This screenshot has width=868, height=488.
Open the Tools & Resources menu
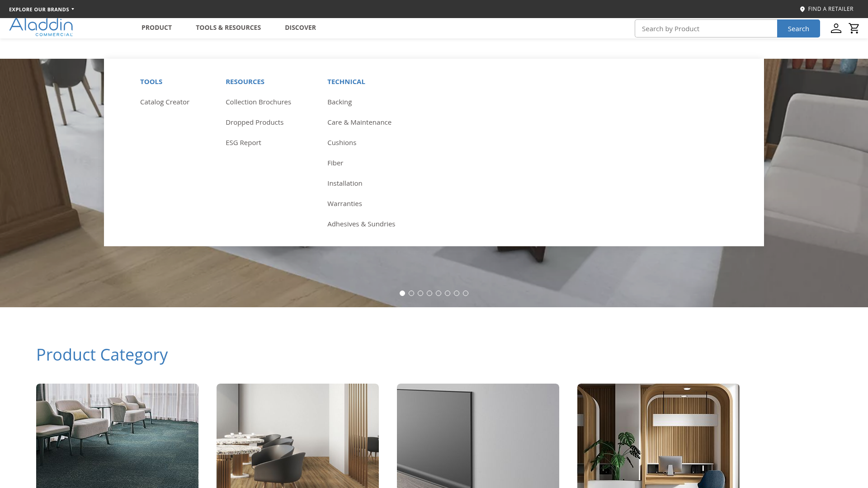[228, 28]
